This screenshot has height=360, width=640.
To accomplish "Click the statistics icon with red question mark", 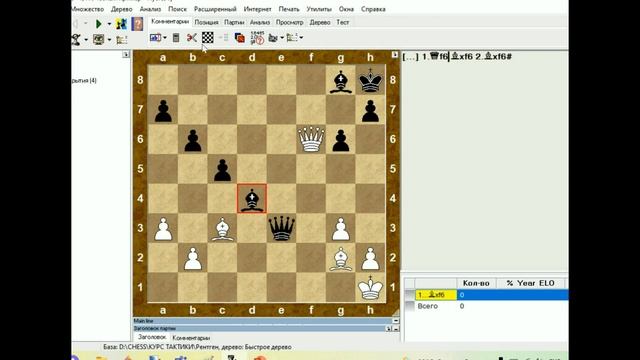I will click(x=257, y=38).
